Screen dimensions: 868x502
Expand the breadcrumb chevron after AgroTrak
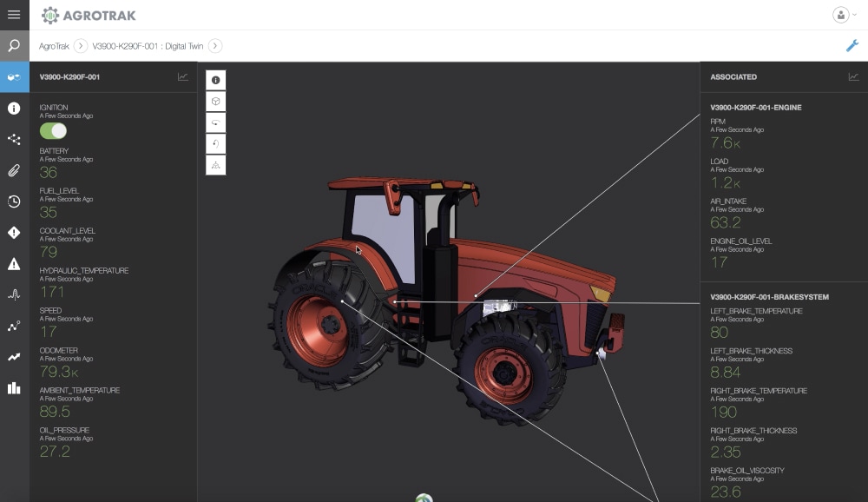click(79, 45)
